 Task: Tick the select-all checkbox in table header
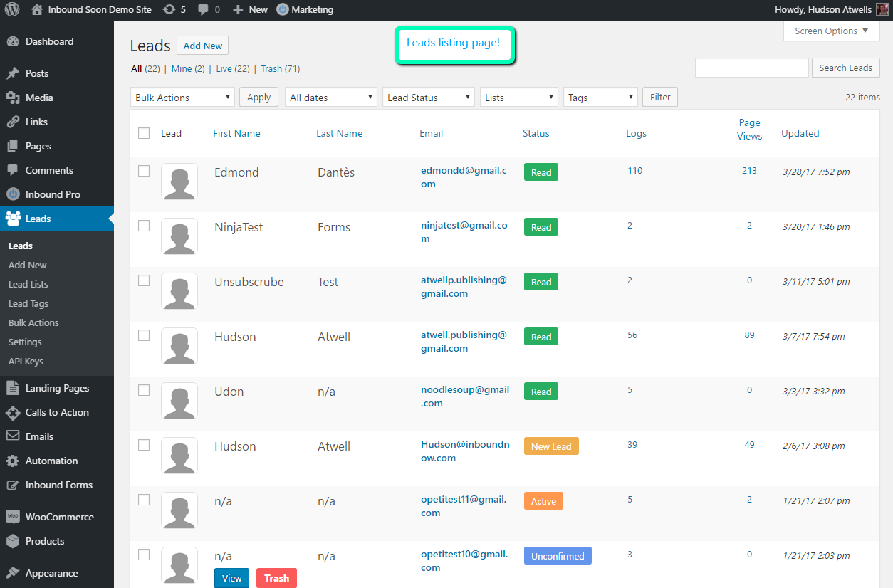(144, 133)
